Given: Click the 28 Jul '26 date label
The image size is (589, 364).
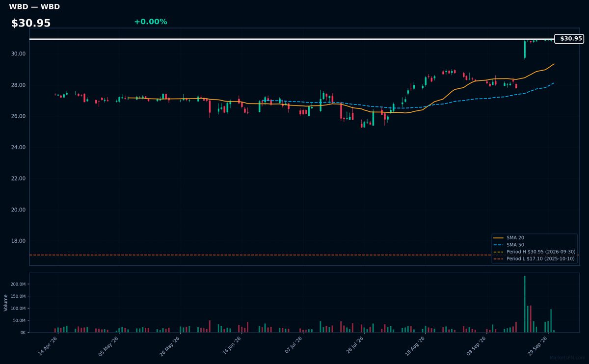Looking at the screenshot, I should click(x=354, y=346).
